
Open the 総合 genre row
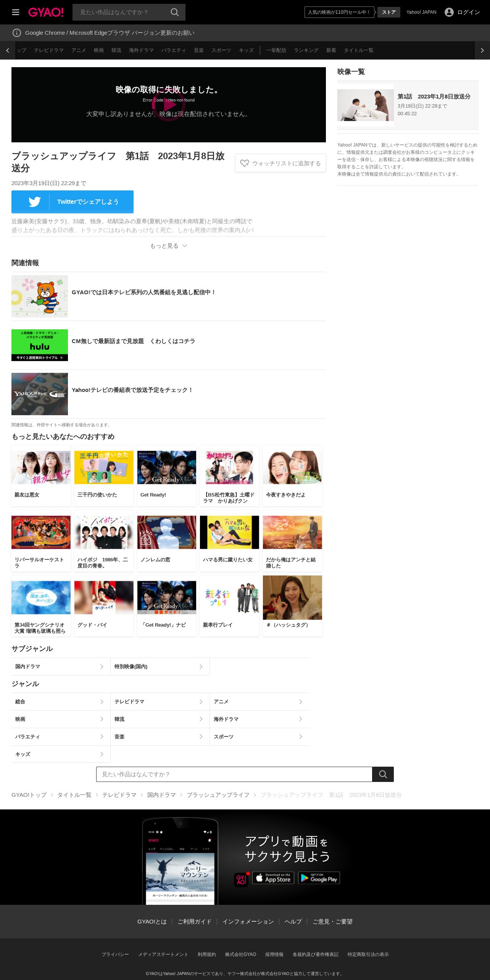coord(61,702)
